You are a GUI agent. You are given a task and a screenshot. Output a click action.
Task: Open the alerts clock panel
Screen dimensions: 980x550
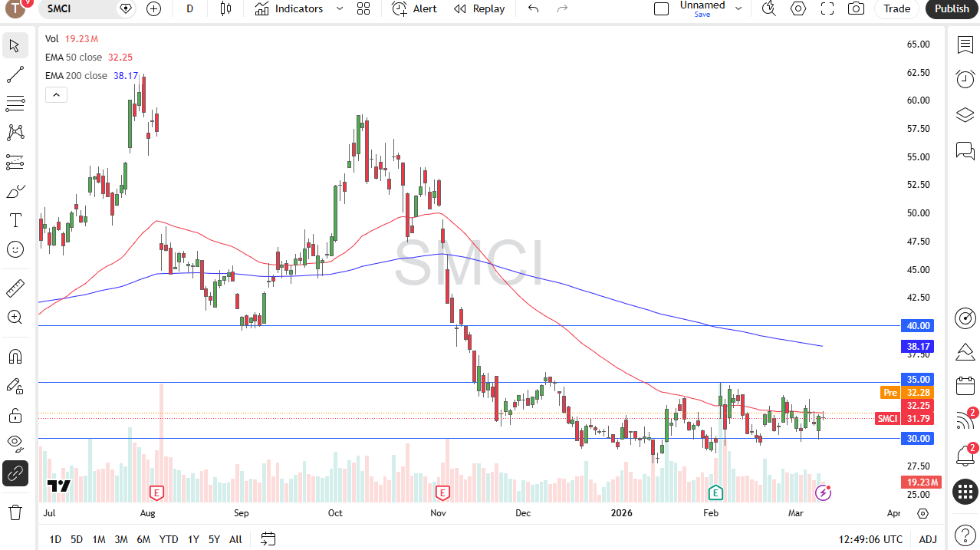(965, 79)
